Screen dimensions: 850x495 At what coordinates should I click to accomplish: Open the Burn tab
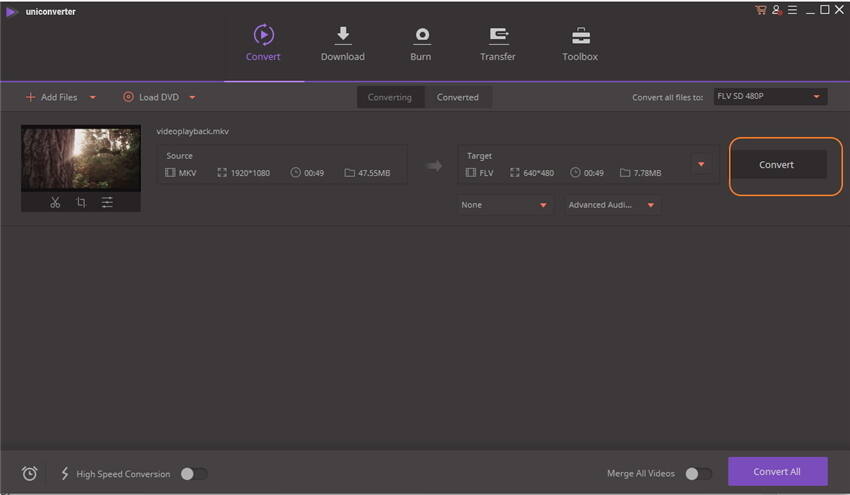pyautogui.click(x=421, y=43)
